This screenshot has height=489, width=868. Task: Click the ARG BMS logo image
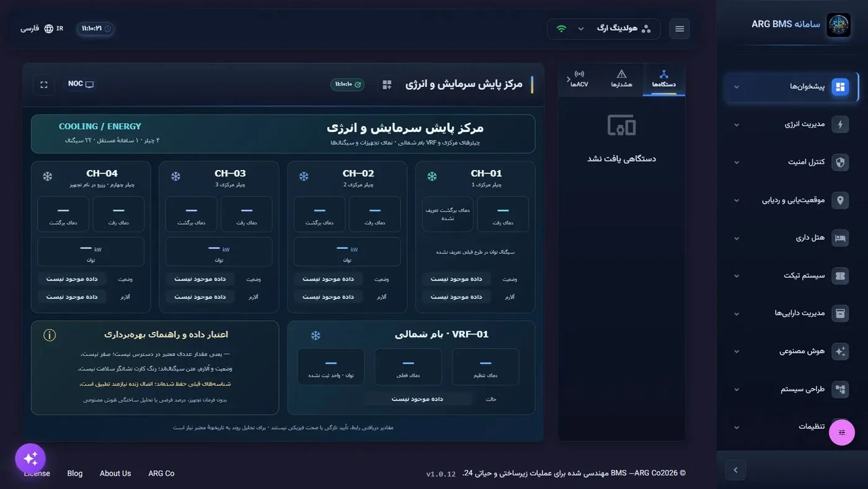click(839, 25)
